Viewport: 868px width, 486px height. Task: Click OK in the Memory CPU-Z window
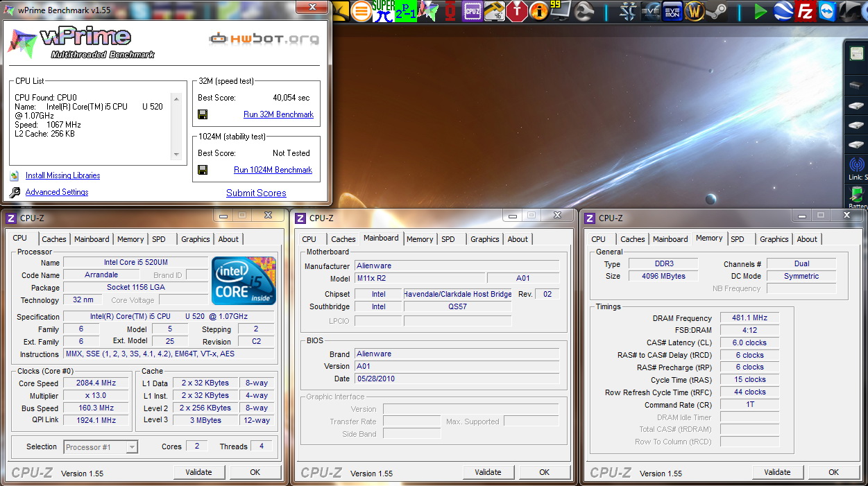pyautogui.click(x=834, y=472)
